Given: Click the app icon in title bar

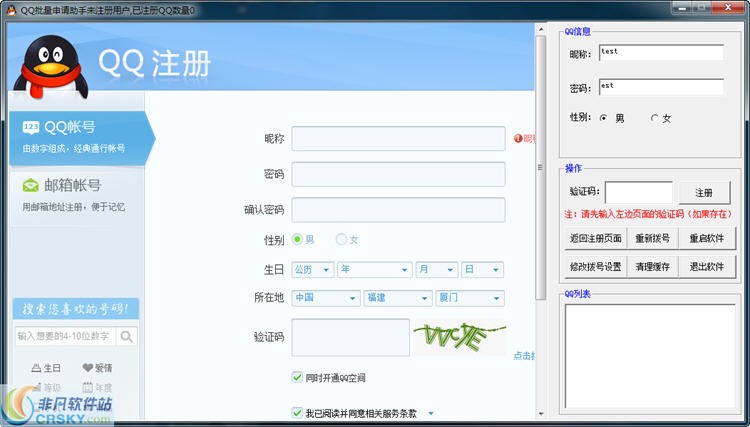Looking at the screenshot, I should (x=11, y=10).
